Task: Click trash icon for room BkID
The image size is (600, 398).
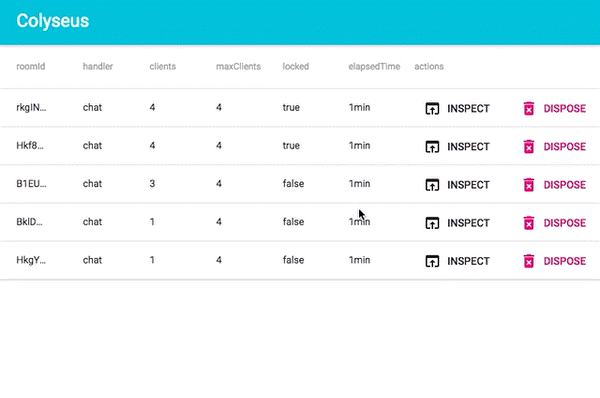Action: tap(529, 223)
